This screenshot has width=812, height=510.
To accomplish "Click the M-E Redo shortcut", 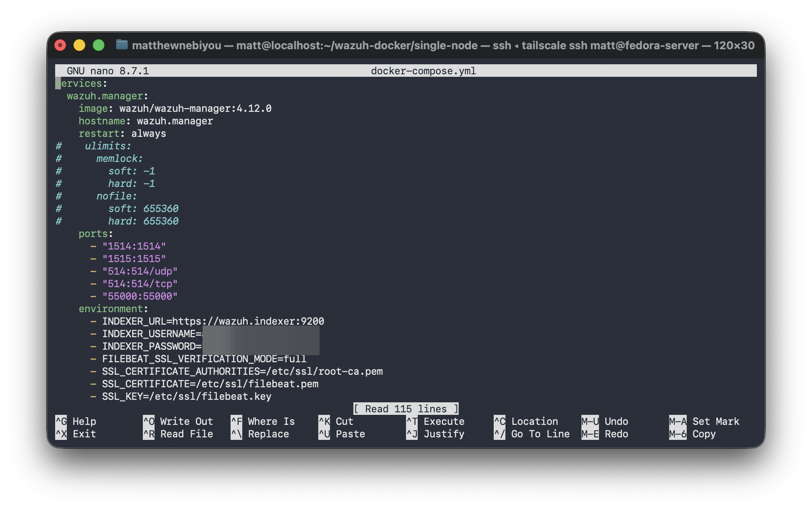I will 605,434.
